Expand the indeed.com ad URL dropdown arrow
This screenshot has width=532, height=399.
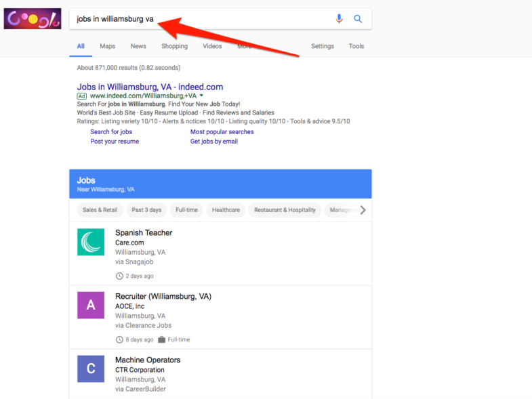pyautogui.click(x=201, y=96)
